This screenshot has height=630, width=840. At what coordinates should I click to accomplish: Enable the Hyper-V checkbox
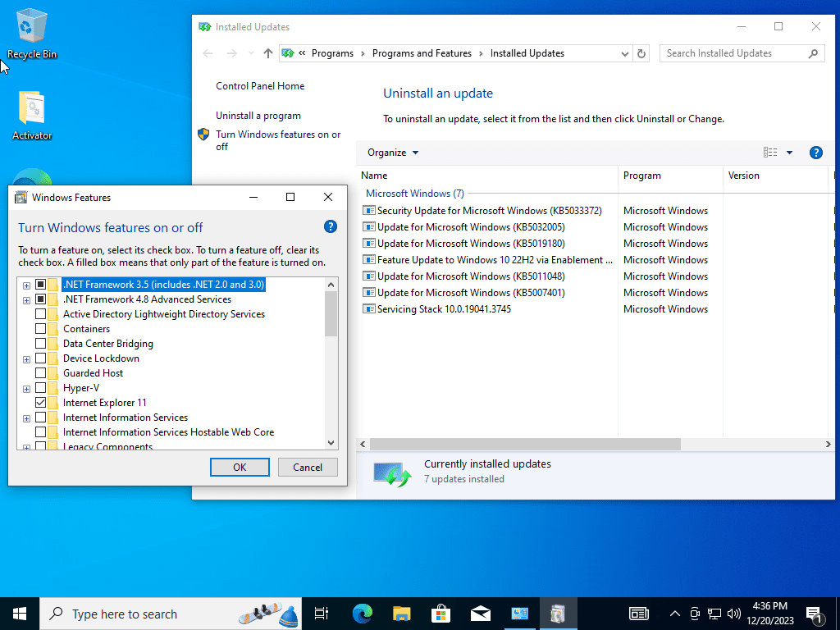pos(41,387)
